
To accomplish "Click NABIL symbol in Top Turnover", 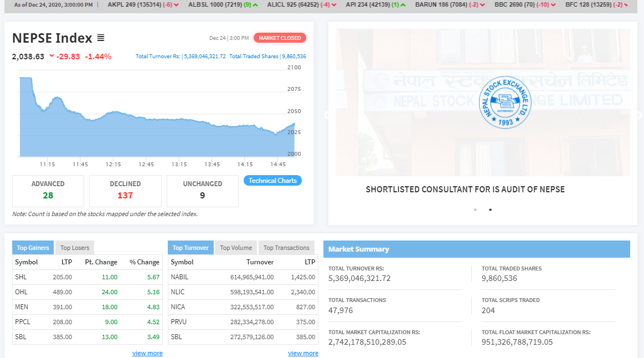I will (179, 277).
